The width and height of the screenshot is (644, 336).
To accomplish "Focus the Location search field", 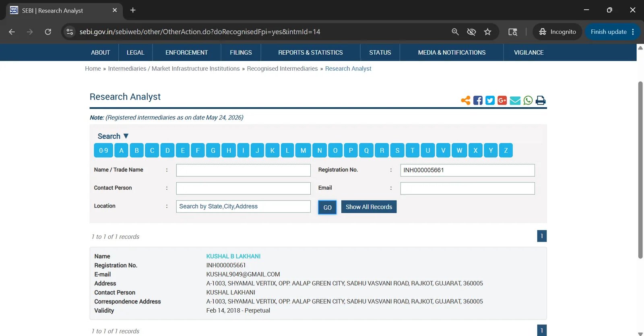I will point(243,207).
